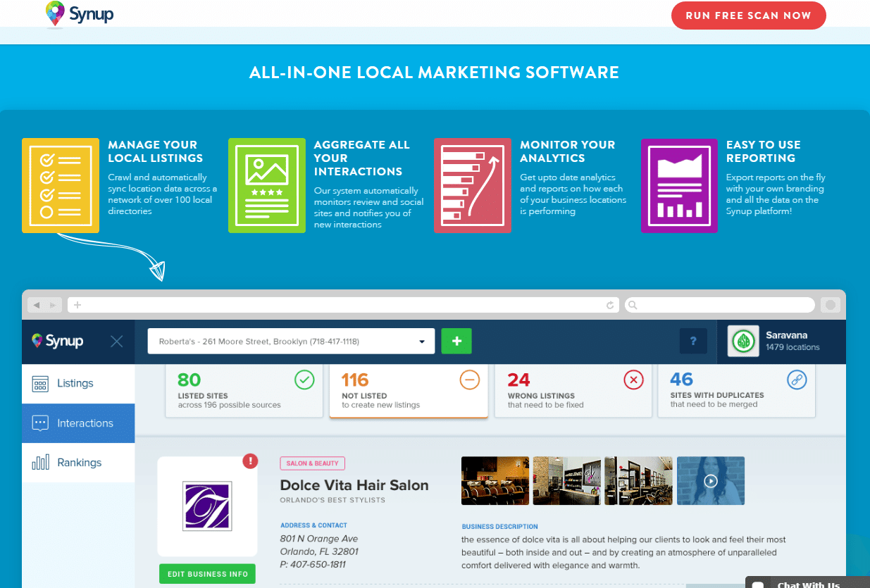
Task: Click the location dropdown arrow
Action: [x=422, y=342]
